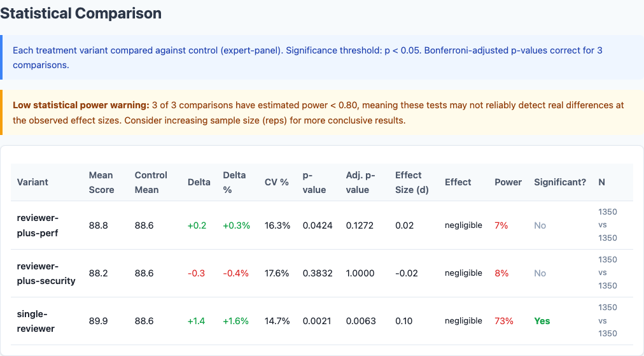Screen dimensions: 644x356
Task: Click the Mean Score column header
Action: coord(101,182)
